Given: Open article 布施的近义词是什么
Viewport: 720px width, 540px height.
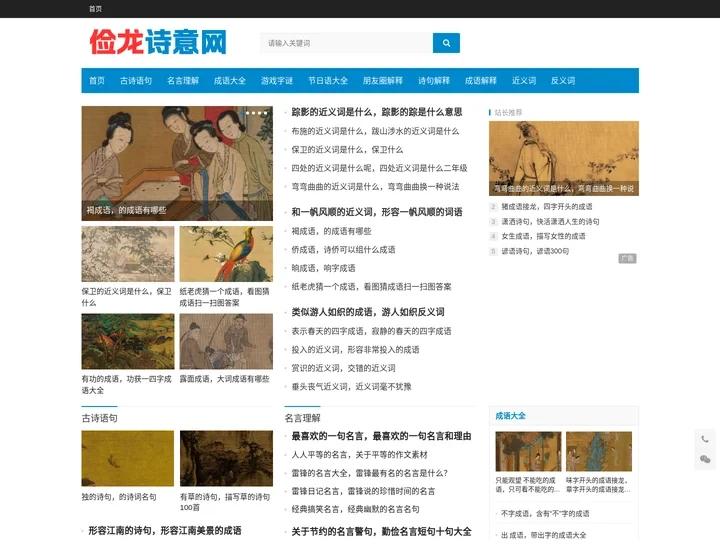Looking at the screenshot, I should coord(375,131).
